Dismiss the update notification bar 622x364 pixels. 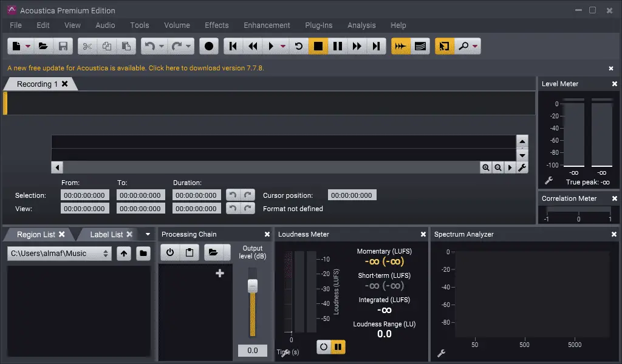[x=611, y=69]
